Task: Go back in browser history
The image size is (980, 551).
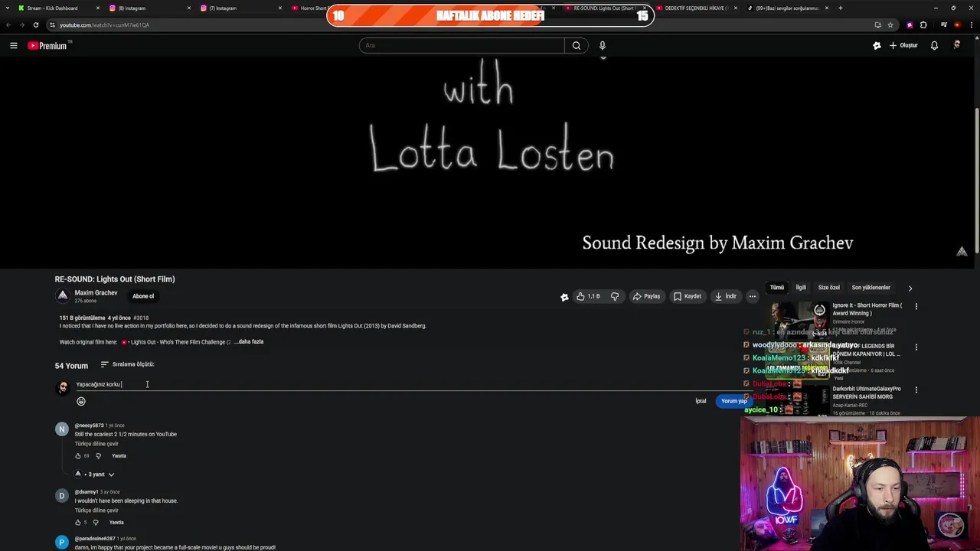Action: 8,25
